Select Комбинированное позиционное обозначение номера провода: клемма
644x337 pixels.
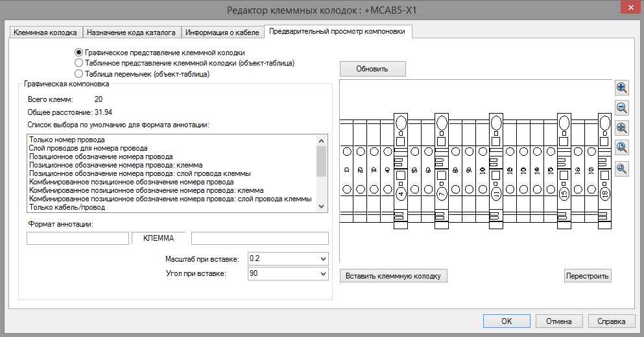146,190
